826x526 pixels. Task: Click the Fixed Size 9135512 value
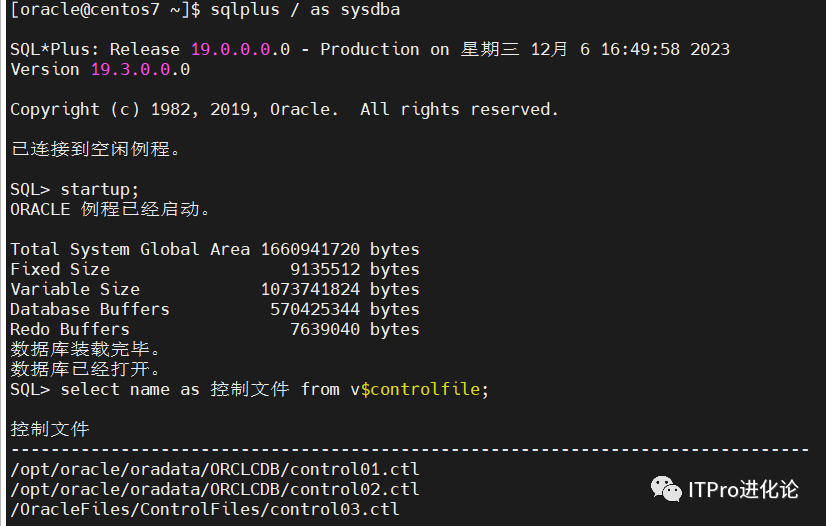325,269
